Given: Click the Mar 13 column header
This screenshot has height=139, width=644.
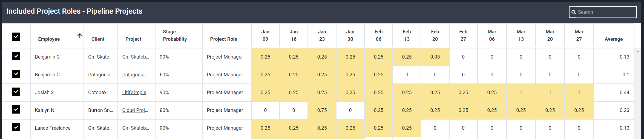Looking at the screenshot, I should tap(521, 35).
